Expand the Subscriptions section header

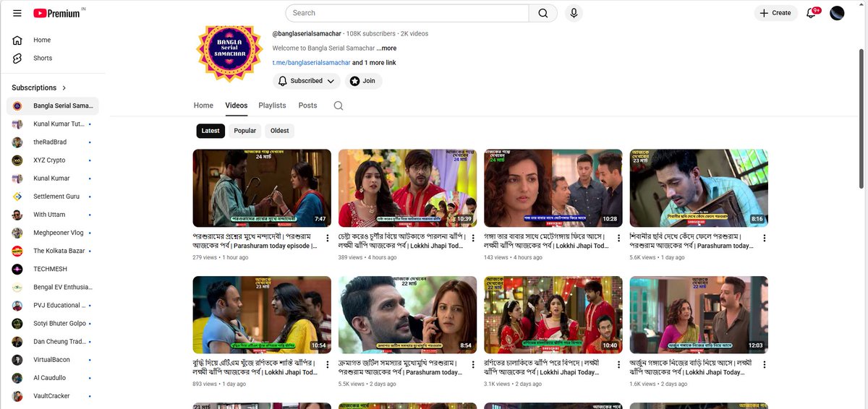tap(39, 87)
